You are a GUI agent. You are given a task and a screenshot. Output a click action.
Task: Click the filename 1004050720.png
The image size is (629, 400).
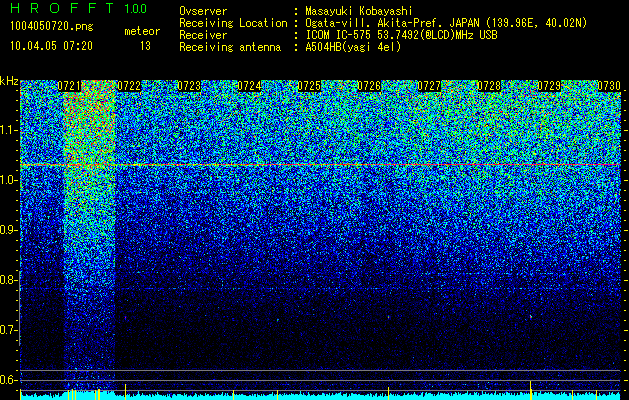pyautogui.click(x=52, y=27)
